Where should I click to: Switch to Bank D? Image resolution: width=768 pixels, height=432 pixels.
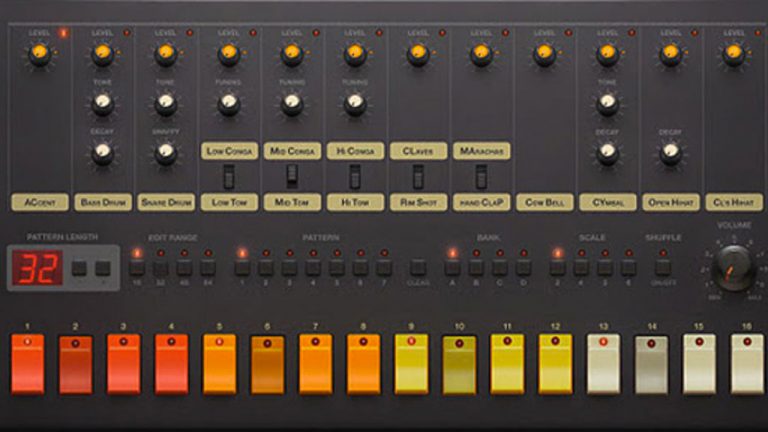[x=524, y=268]
